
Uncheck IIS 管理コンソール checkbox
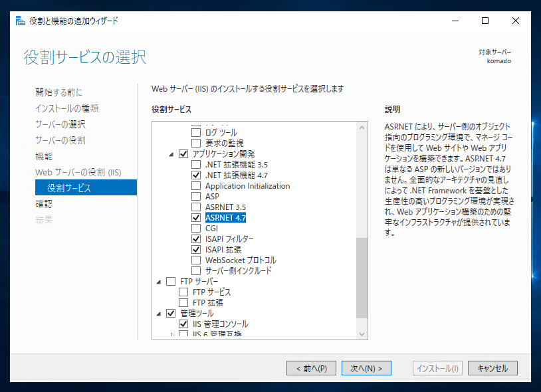point(183,324)
